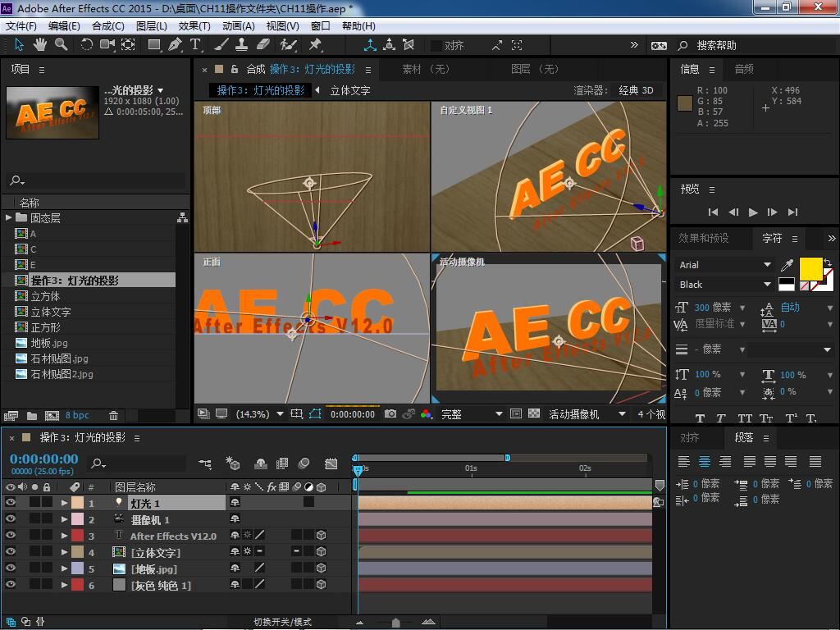840x630 pixels.
Task: Click the Graph Editor icon in timeline
Action: tap(331, 463)
